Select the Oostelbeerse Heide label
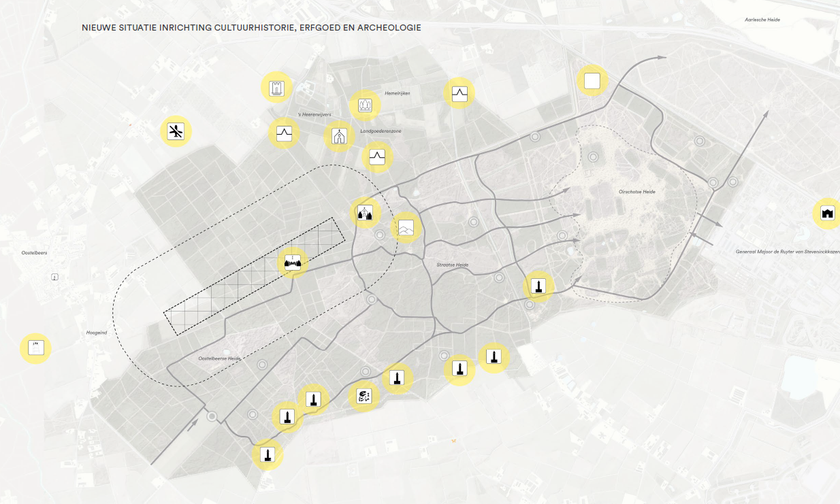This screenshot has width=840, height=504. [220, 358]
